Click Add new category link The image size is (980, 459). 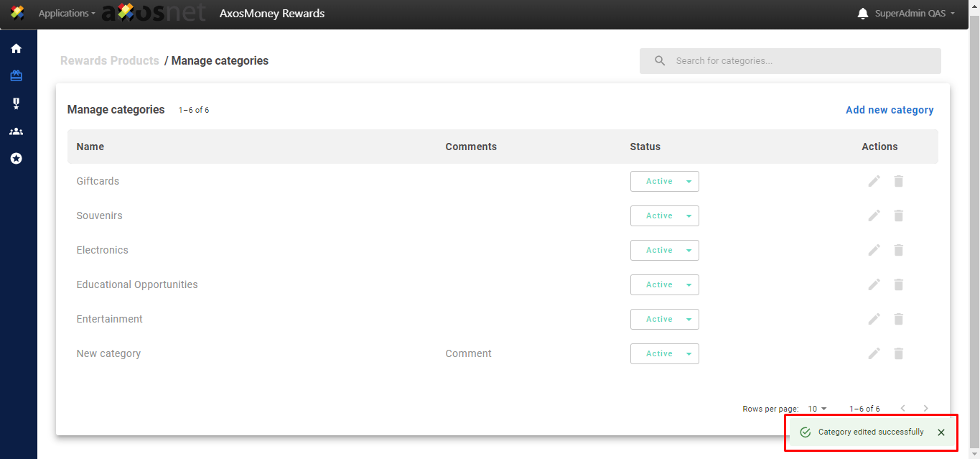tap(890, 110)
